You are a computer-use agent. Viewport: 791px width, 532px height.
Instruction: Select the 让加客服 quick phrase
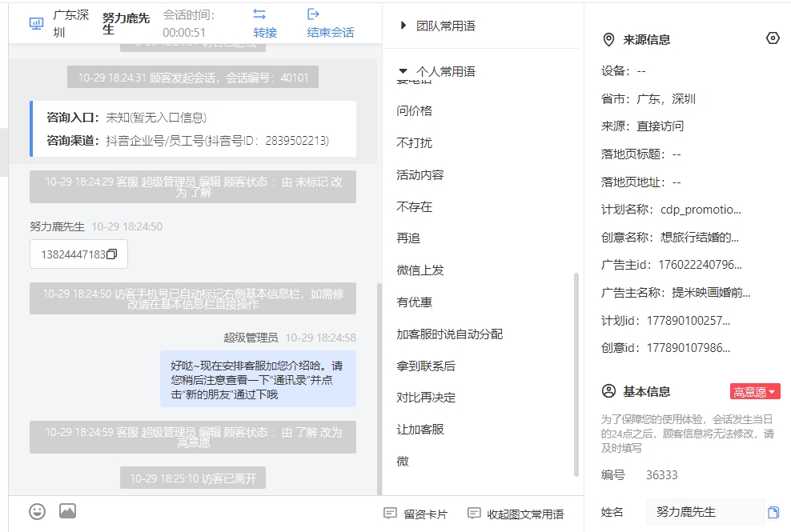pyautogui.click(x=420, y=430)
